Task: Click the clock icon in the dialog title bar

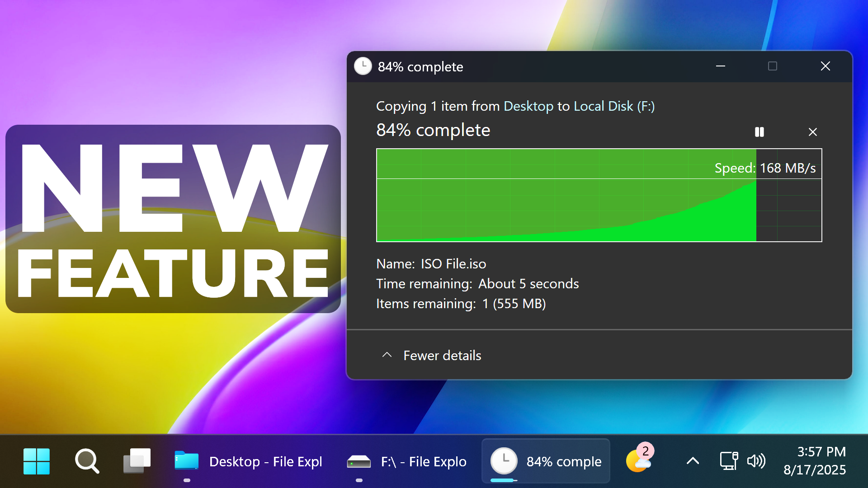Action: [x=363, y=66]
